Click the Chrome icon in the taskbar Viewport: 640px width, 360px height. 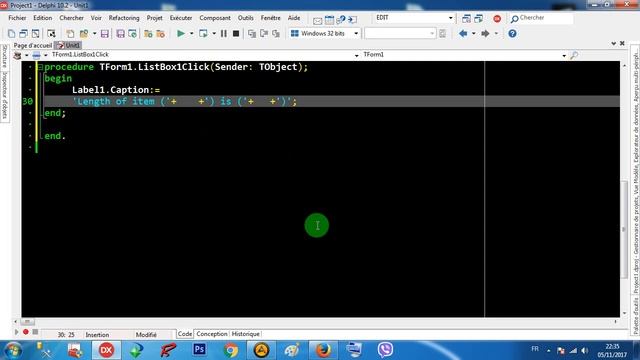pos(231,350)
